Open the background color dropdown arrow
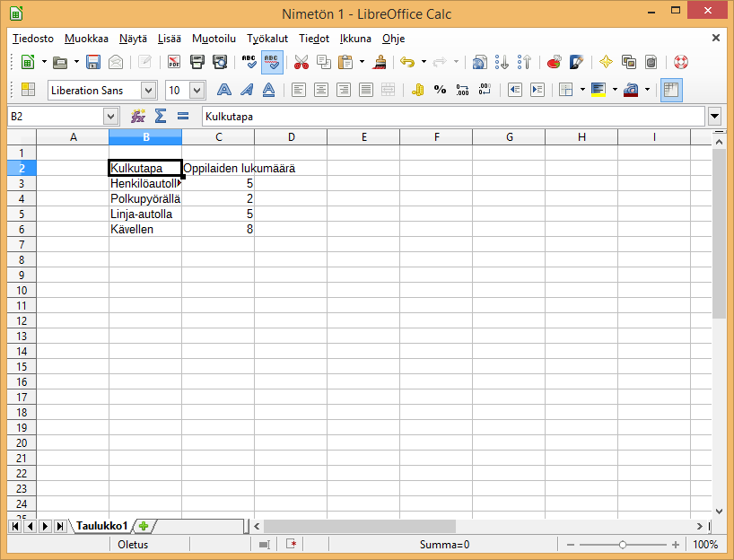 pyautogui.click(x=615, y=90)
